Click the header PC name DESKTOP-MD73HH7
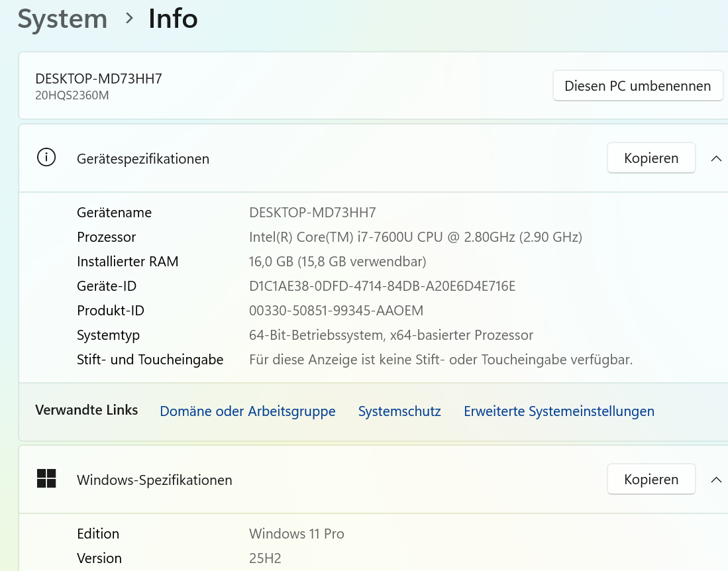The width and height of the screenshot is (728, 571). [99, 78]
